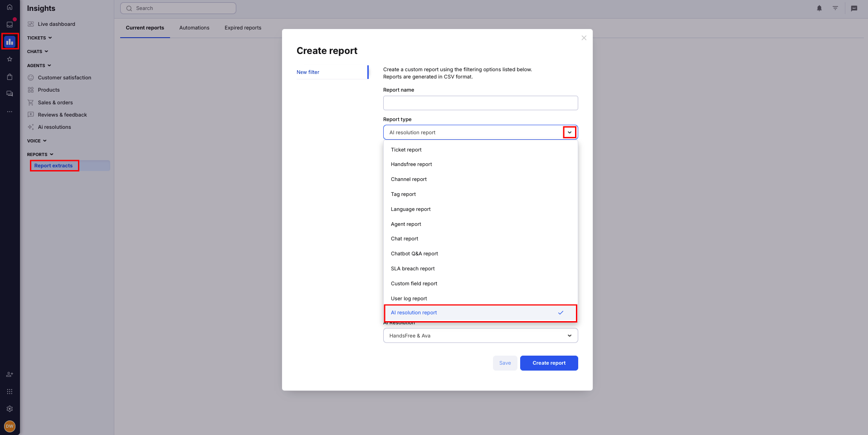868x435 pixels.
Task: Open the apps grid icon in left rail
Action: point(10,391)
